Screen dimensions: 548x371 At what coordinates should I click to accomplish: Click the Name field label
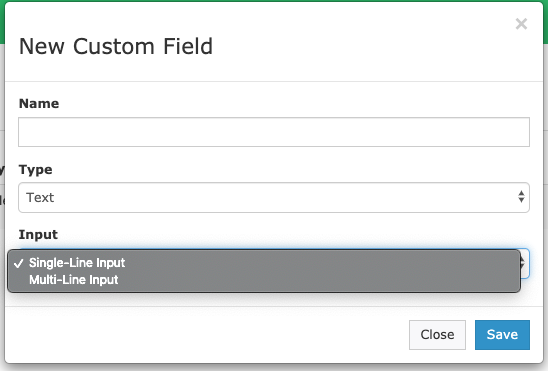[39, 103]
